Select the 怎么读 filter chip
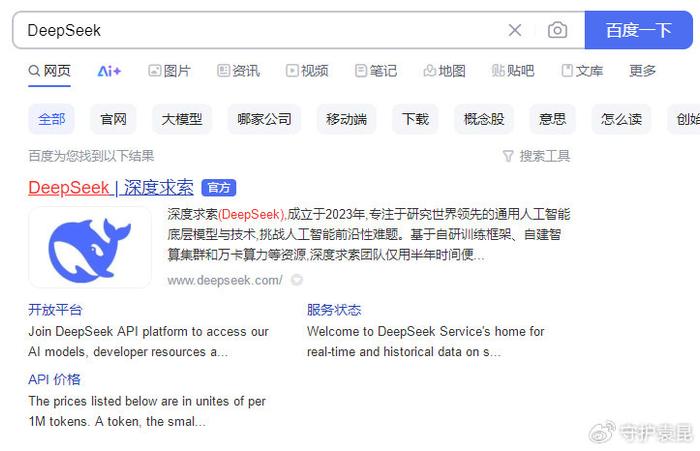This screenshot has height=451, width=700. pos(621,119)
